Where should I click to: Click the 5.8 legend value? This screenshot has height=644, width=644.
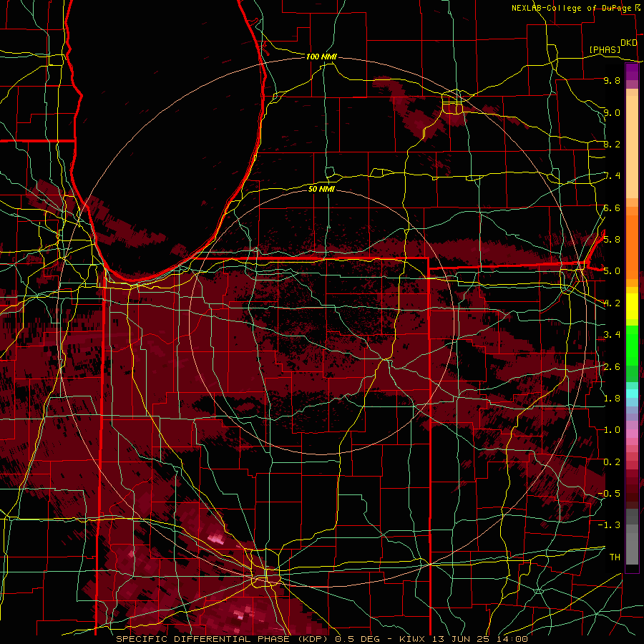pos(612,240)
